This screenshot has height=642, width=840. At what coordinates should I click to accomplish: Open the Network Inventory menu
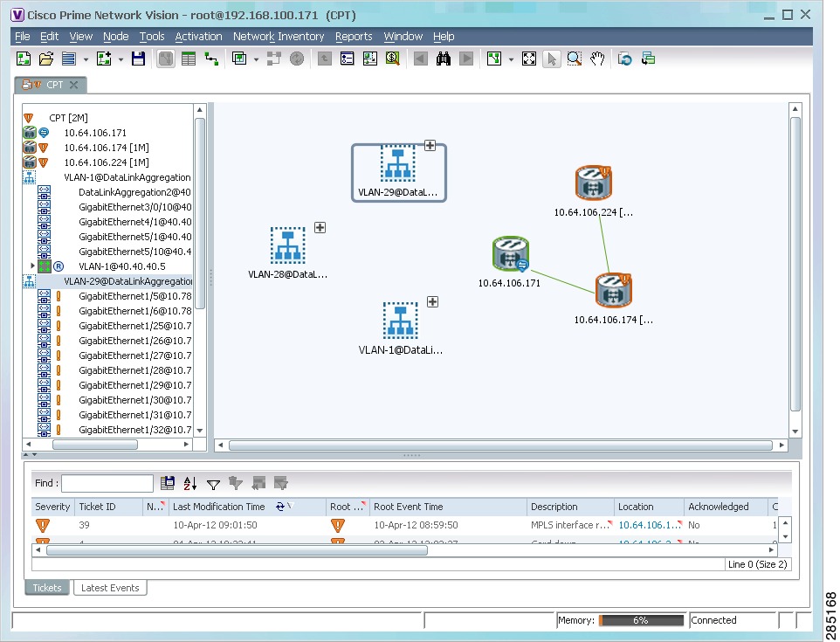[279, 37]
